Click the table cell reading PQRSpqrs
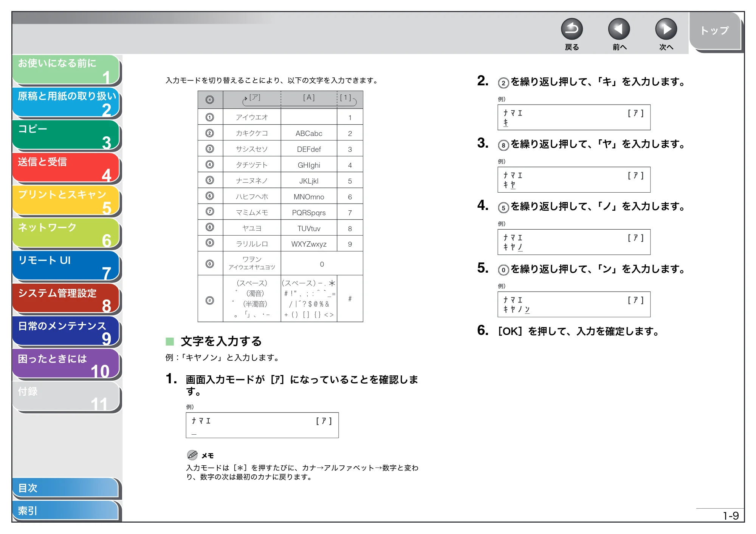756x534 pixels. [x=309, y=213]
